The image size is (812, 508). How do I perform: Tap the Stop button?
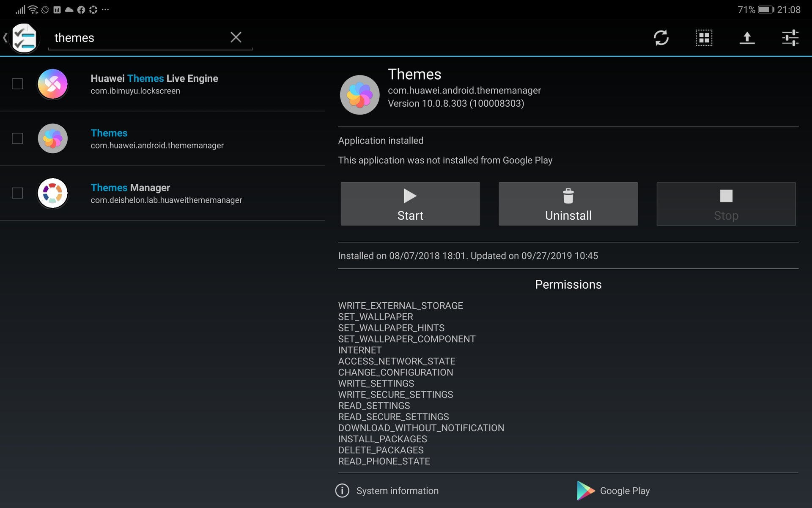[x=726, y=204]
